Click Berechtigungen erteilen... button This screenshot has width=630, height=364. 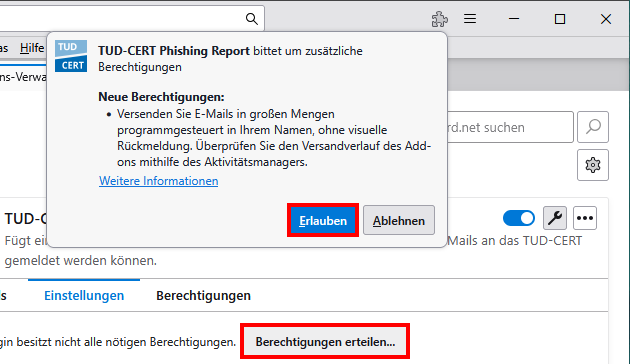[x=325, y=342]
